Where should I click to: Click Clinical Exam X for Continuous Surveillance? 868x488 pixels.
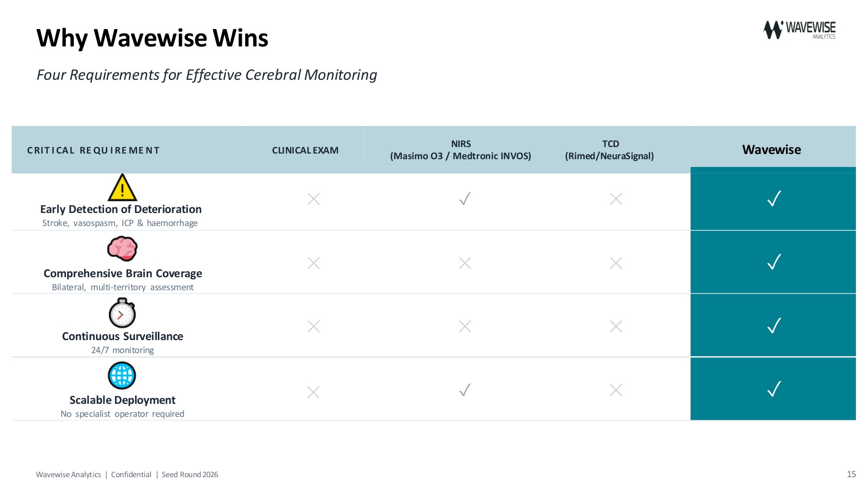point(314,326)
